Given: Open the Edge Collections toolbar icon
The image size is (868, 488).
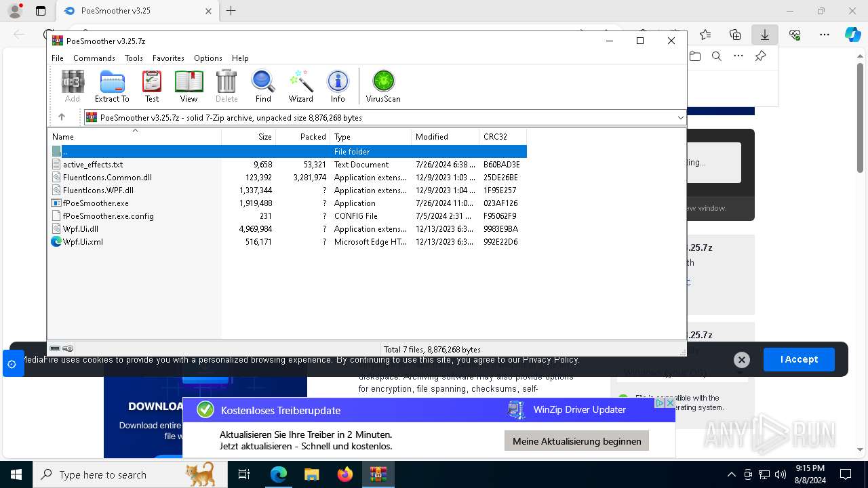Looking at the screenshot, I should pos(735,35).
